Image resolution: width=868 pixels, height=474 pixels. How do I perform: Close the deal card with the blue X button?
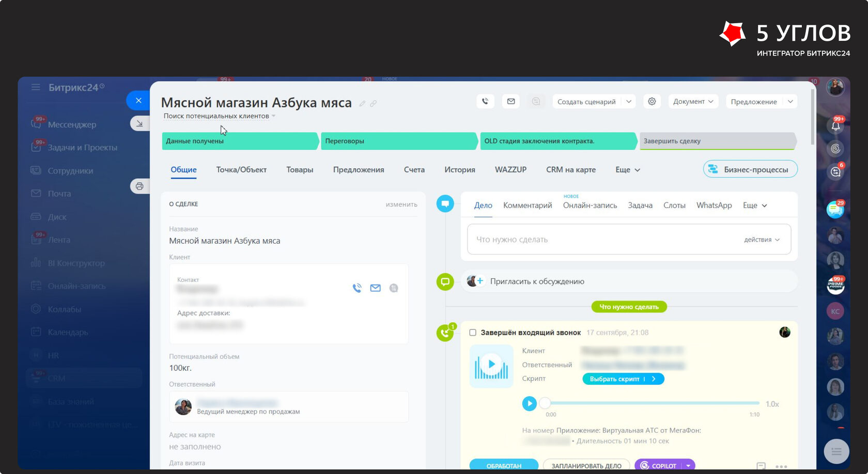[138, 100]
